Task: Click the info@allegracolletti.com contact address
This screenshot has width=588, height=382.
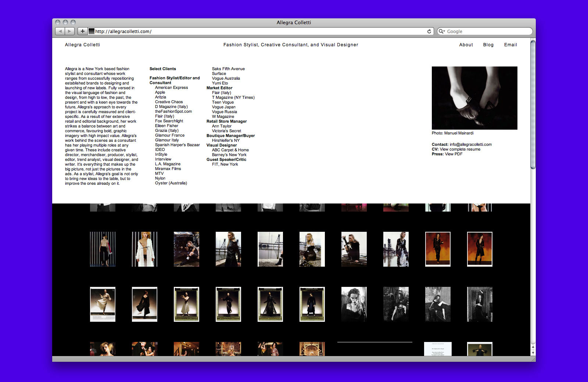Action: coord(470,145)
